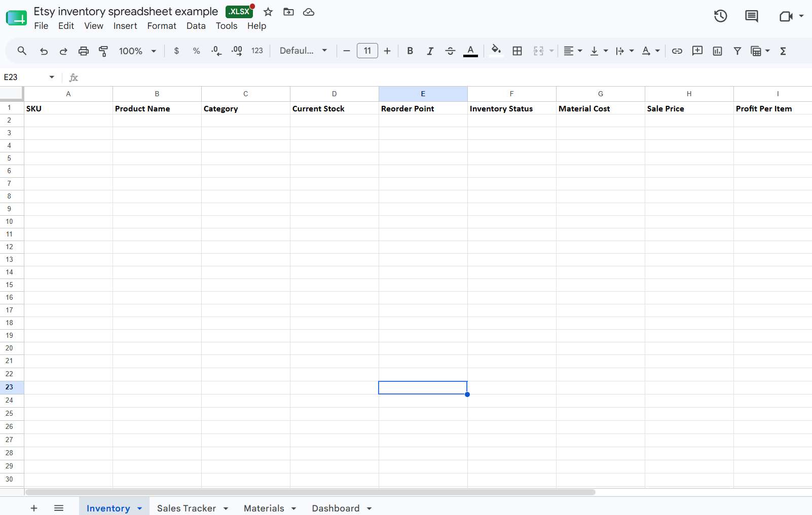The width and height of the screenshot is (812, 515).
Task: Switch to the Dashboard tab
Action: [336, 508]
